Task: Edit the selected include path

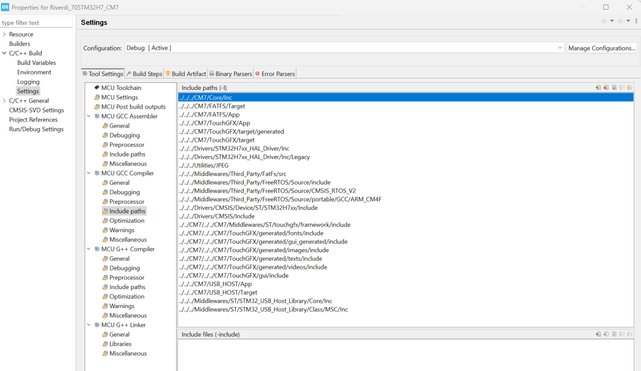Action: (614, 87)
